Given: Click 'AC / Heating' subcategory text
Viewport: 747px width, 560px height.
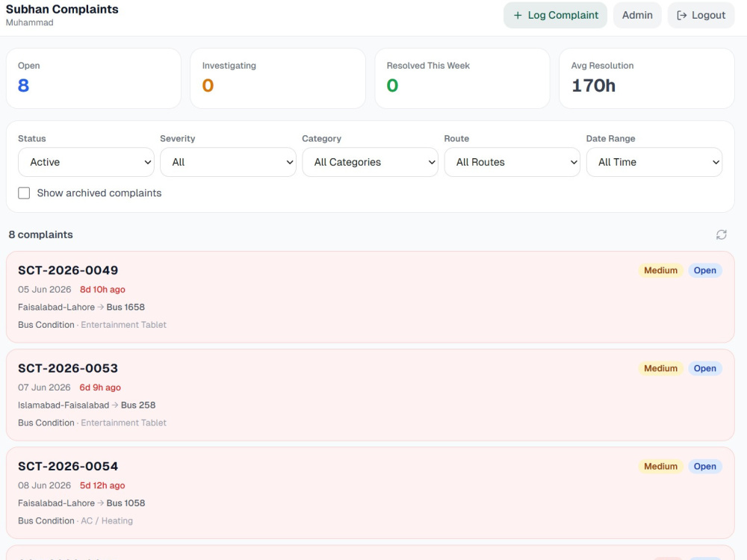Looking at the screenshot, I should tap(107, 521).
